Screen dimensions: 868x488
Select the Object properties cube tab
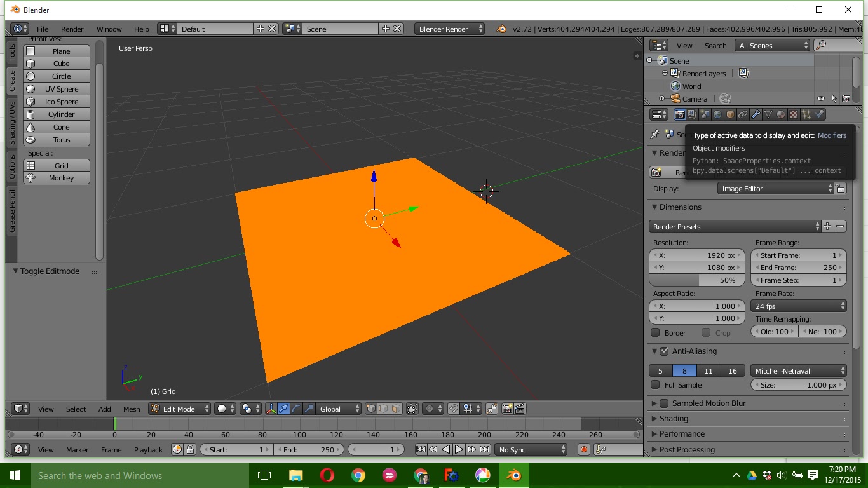pos(729,114)
